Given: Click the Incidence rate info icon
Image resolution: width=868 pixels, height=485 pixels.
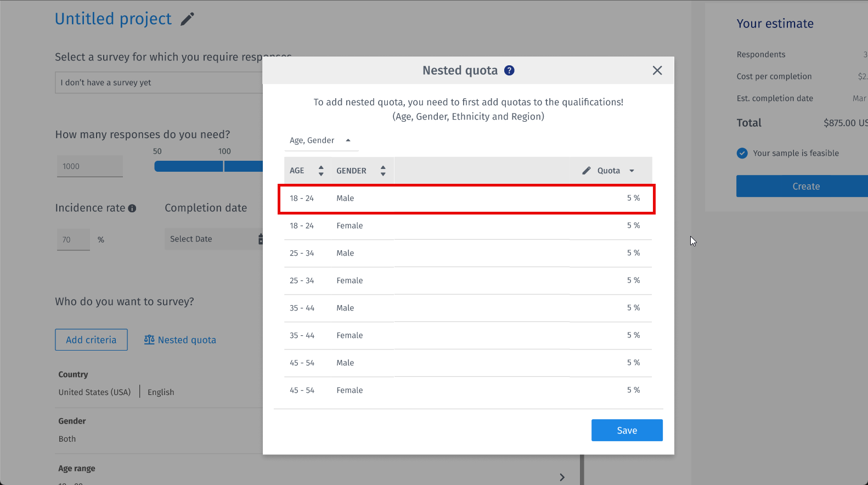Looking at the screenshot, I should click(x=132, y=208).
